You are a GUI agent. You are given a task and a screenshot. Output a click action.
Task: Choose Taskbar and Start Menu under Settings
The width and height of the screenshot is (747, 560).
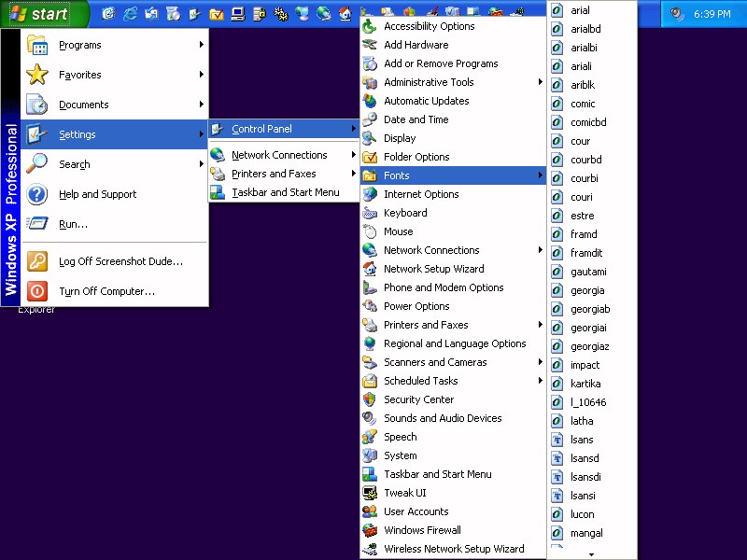point(285,192)
